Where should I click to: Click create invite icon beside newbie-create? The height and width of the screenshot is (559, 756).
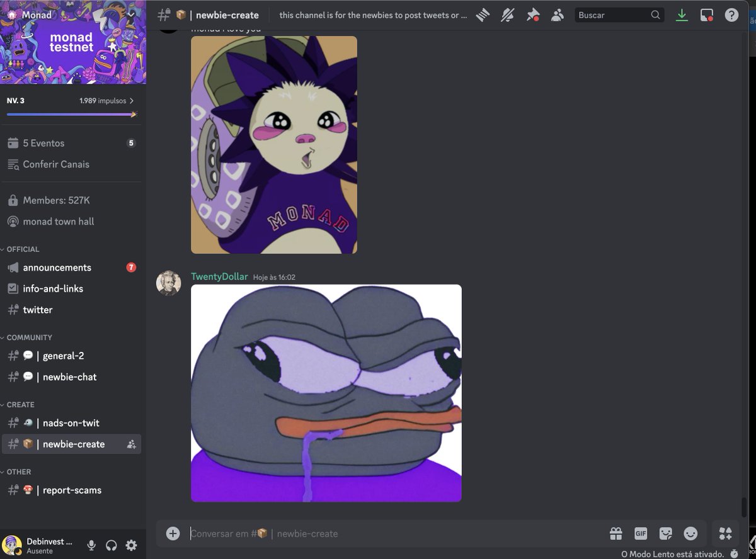131,444
